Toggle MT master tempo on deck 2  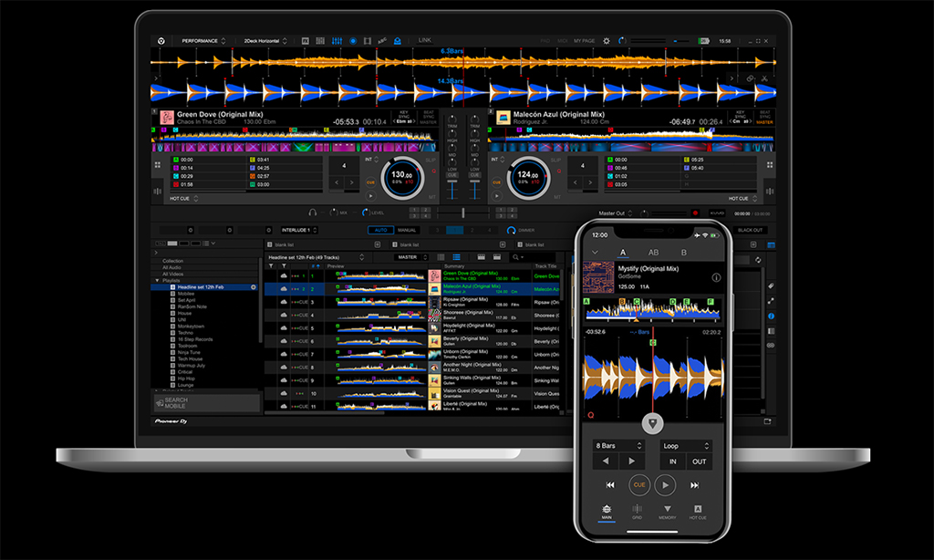(x=557, y=197)
